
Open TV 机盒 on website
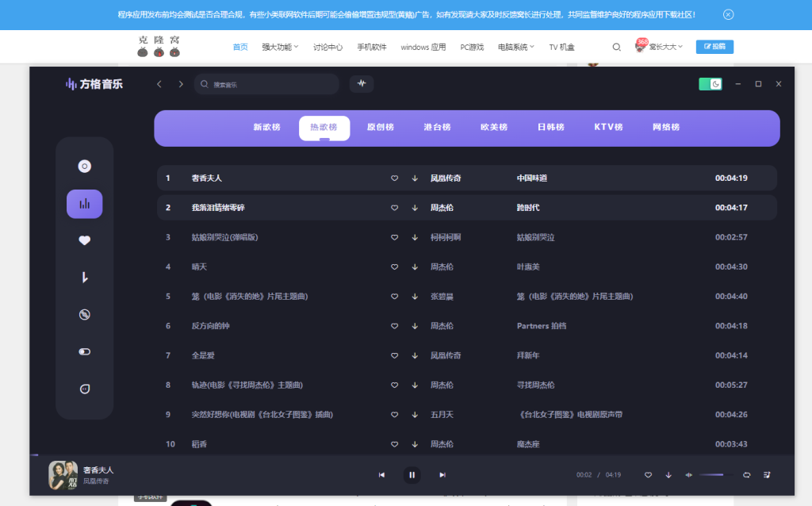(x=562, y=47)
